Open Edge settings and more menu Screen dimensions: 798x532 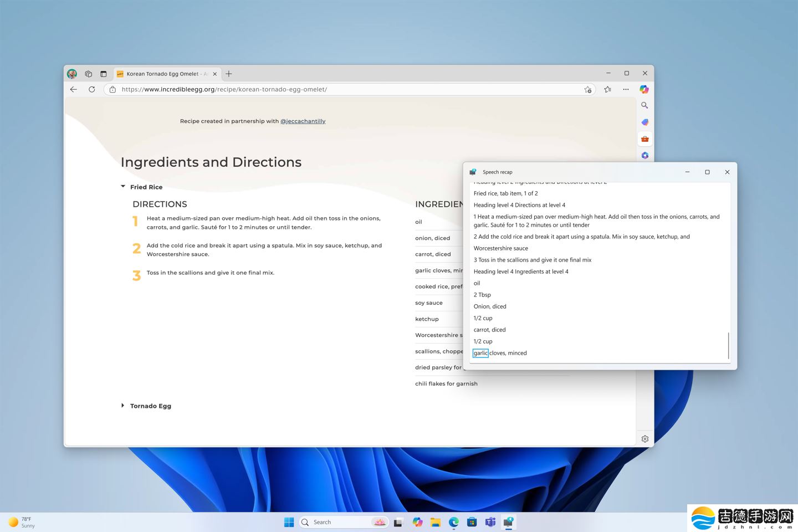tap(626, 89)
